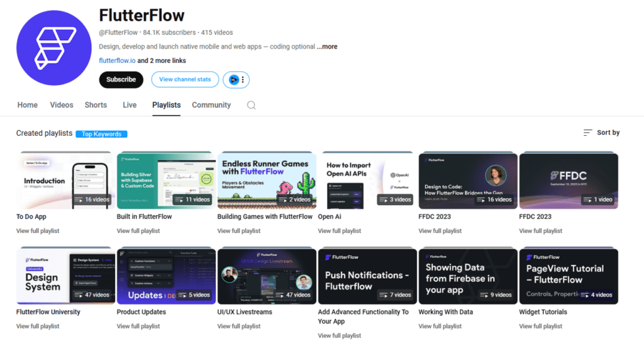Open the Sort by menu
644x341 pixels.
[602, 133]
